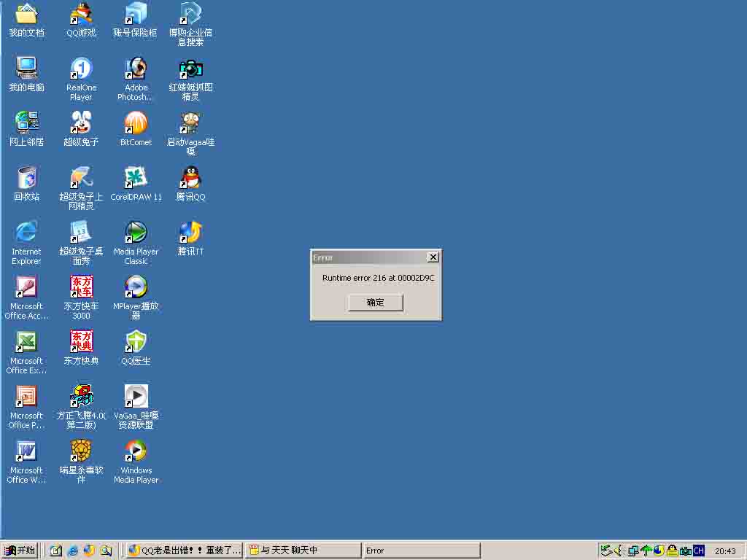Launch 超级兔子 rabbit icon
Screen dimensions: 747x560
point(82,122)
